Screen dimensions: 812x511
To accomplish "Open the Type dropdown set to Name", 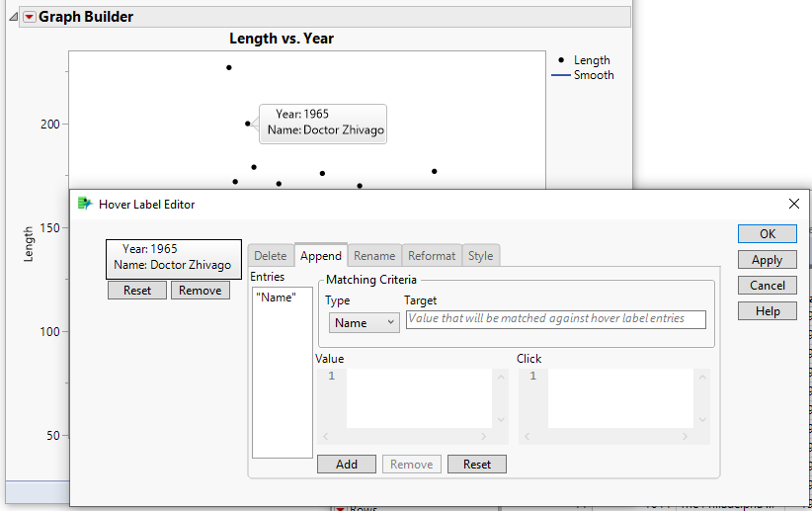I will [x=364, y=322].
